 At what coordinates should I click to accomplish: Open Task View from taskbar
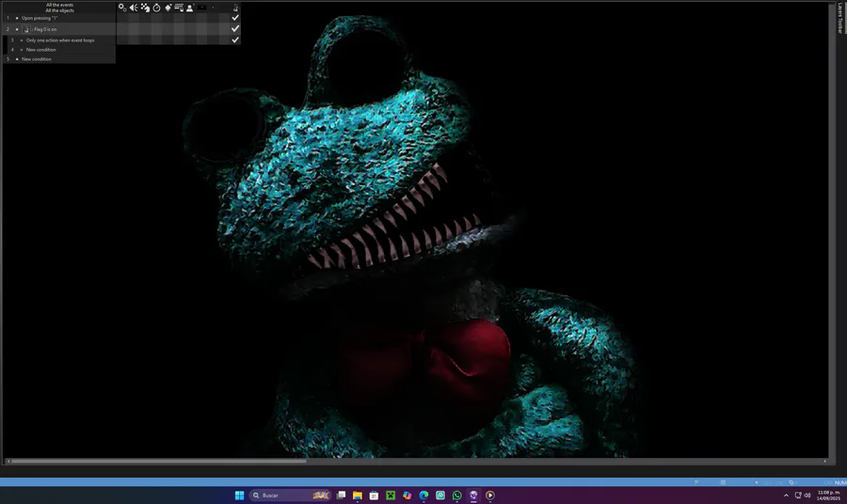point(341,496)
